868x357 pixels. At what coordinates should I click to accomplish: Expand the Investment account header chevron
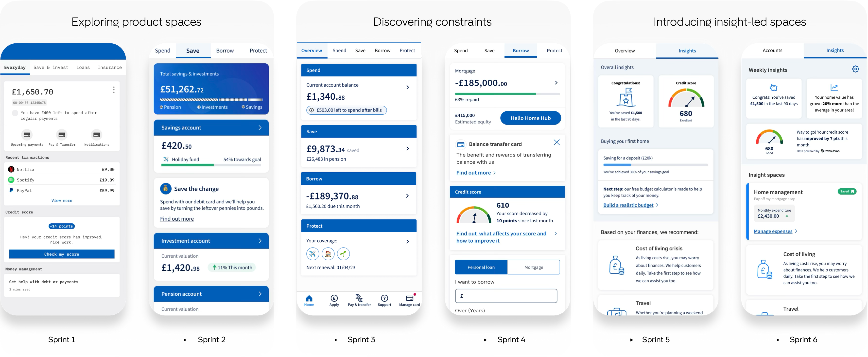tap(260, 241)
